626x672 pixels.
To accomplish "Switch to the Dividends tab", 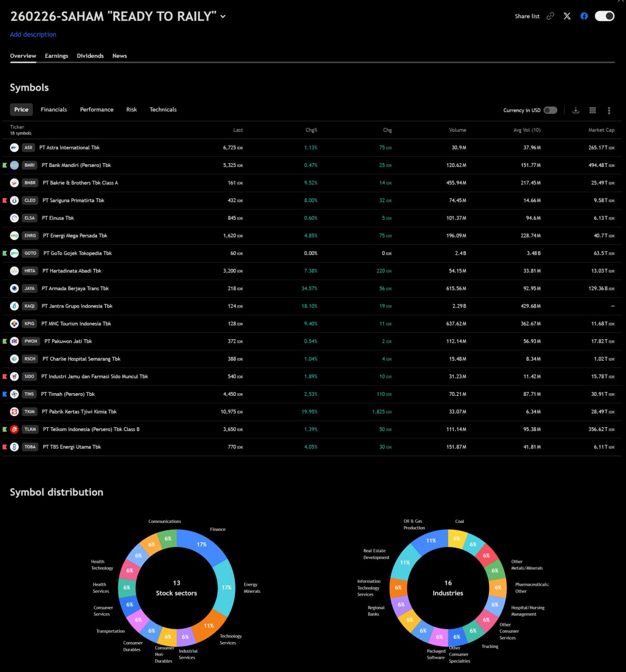I will (x=90, y=56).
